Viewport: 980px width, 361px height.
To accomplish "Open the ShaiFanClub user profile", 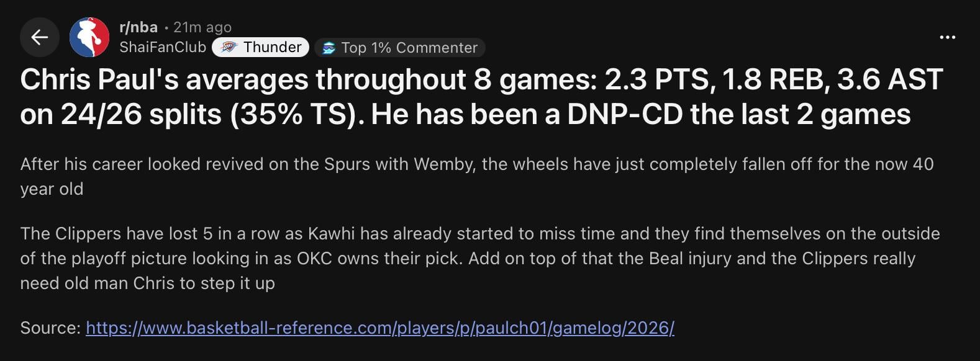I will pos(162,47).
